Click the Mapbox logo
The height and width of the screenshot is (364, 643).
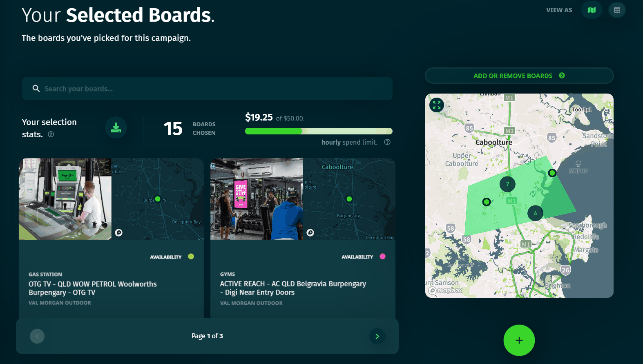[x=445, y=290]
